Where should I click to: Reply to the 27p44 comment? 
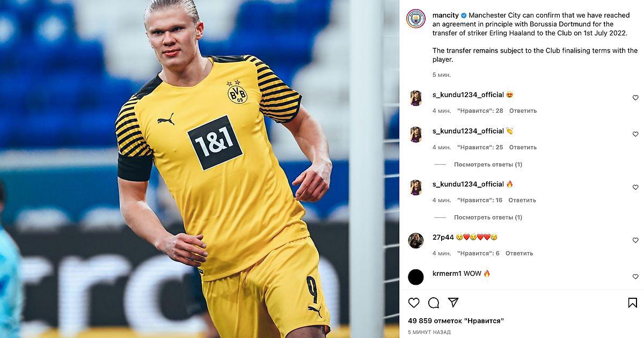519,253
